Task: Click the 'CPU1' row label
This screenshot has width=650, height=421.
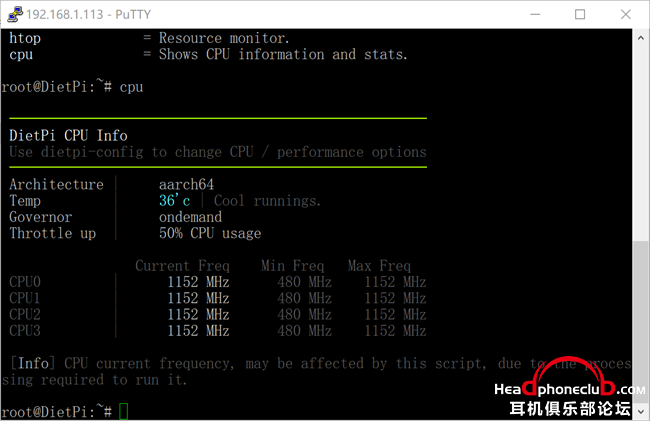Action: 25,298
